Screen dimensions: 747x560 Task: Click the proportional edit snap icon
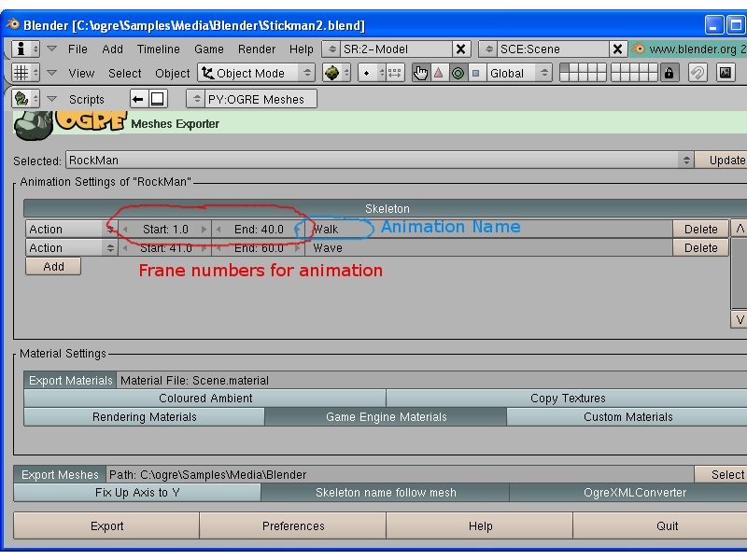tap(698, 73)
